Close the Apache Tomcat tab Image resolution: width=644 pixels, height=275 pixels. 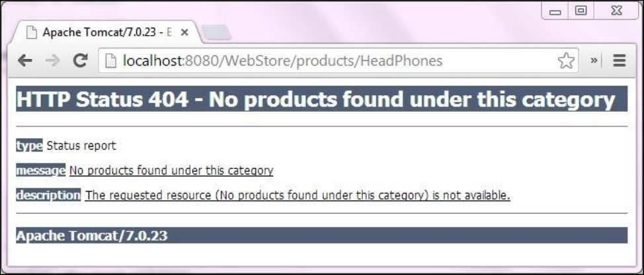pos(184,32)
